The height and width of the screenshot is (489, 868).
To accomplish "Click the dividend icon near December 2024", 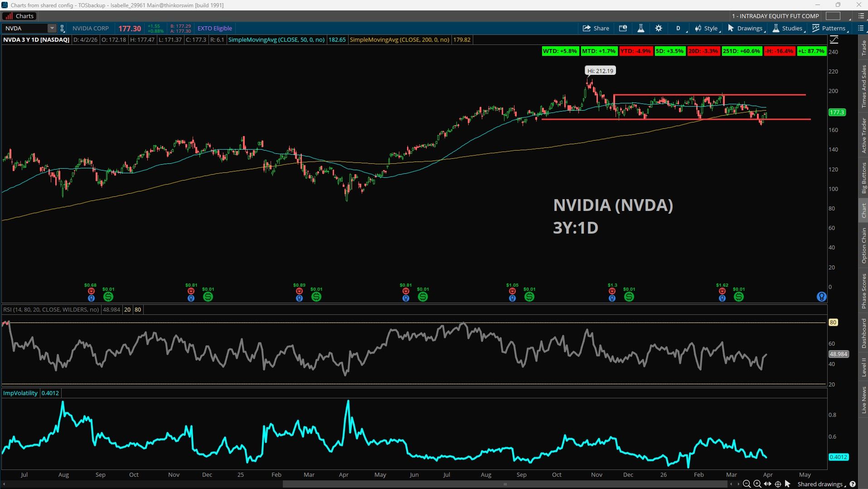I will coord(208,297).
